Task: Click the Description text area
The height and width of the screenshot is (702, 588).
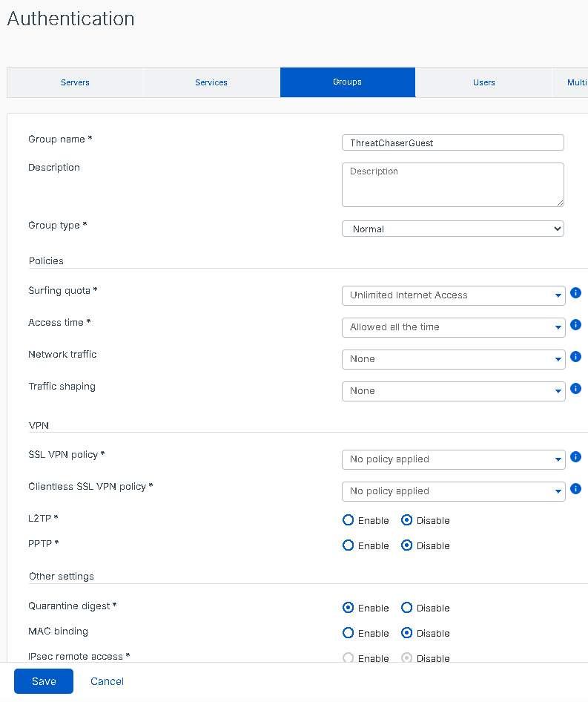Action: (x=452, y=185)
